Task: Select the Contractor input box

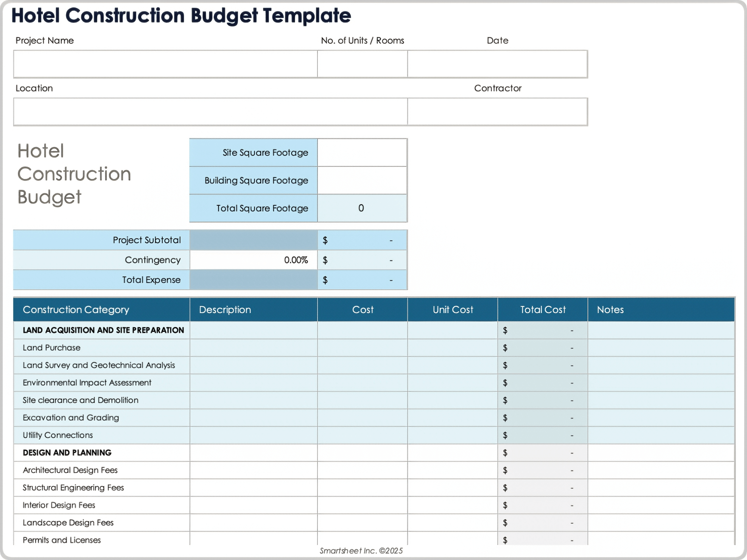Action: point(497,112)
